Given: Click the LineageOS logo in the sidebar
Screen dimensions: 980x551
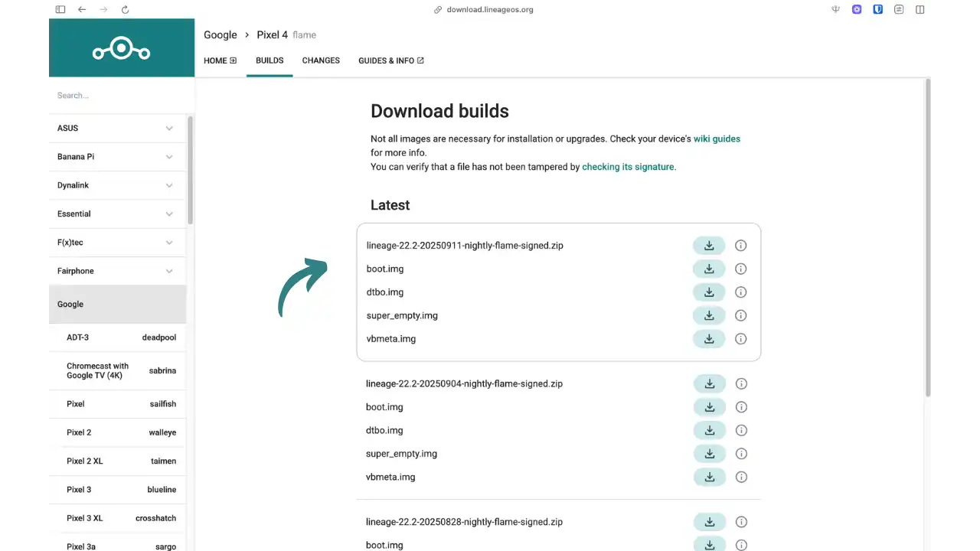Looking at the screenshot, I should 121,48.
